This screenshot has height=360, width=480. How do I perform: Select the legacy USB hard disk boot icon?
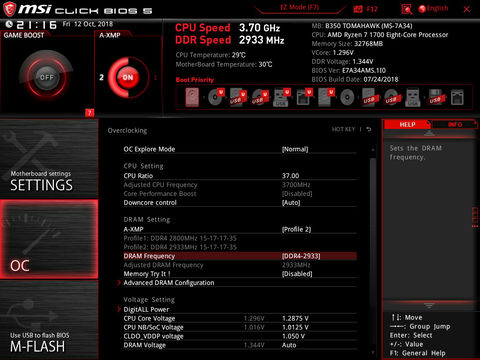[369, 98]
